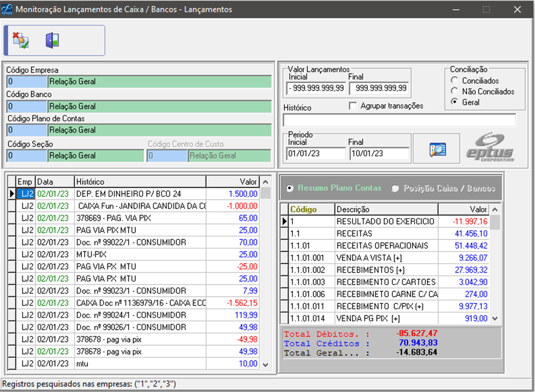This screenshot has height=392, width=535.
Task: Switch to Posição Caixa / Bancos view
Action: 396,188
